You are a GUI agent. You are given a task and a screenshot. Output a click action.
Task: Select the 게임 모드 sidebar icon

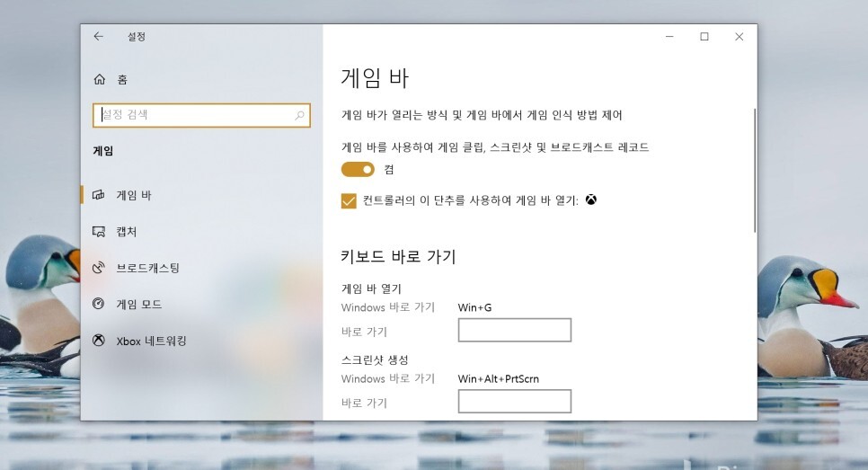[x=99, y=304]
